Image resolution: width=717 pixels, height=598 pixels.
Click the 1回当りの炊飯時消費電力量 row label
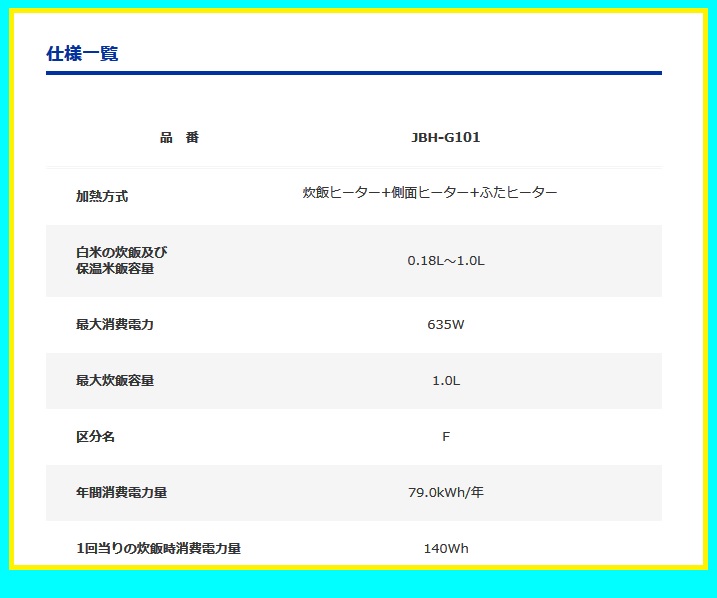coord(158,548)
